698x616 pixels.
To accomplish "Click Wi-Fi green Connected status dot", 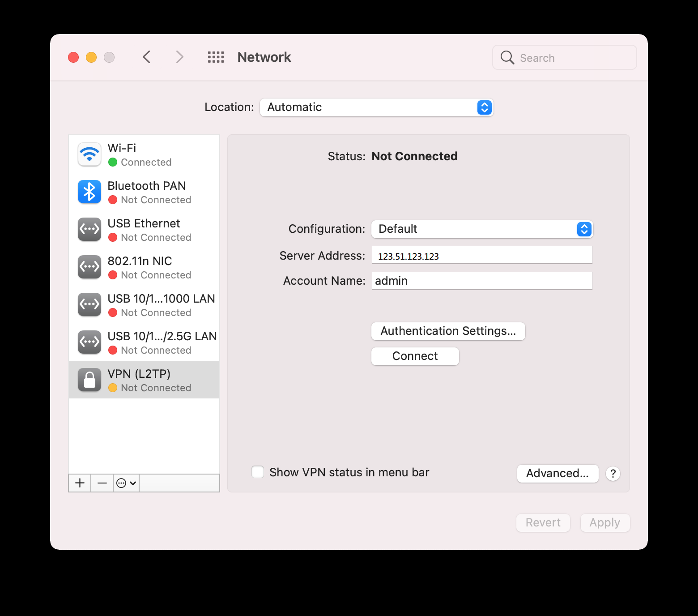I will pyautogui.click(x=113, y=162).
